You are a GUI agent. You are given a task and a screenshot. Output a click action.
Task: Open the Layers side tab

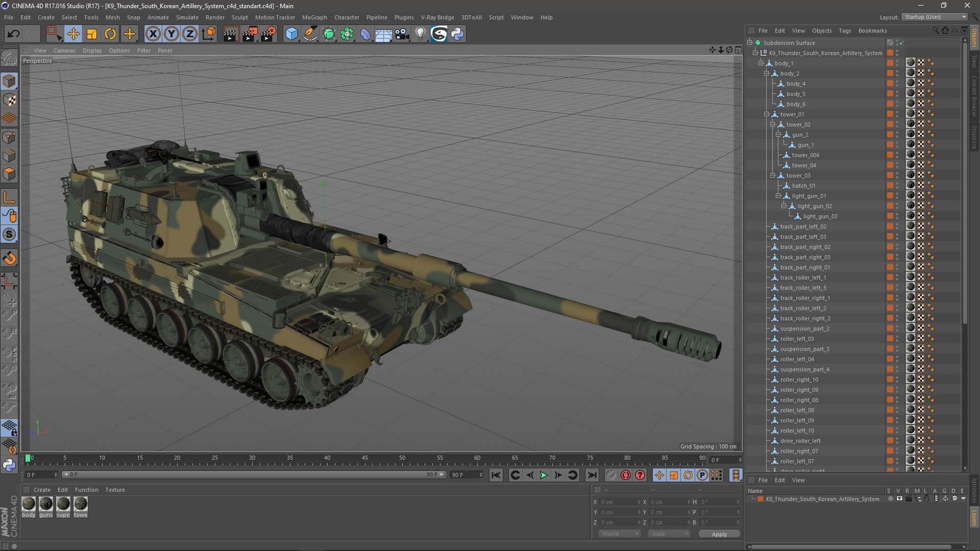[974, 518]
